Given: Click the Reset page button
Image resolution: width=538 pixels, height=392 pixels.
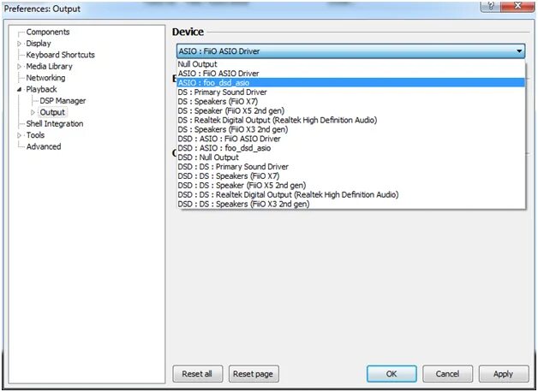Looking at the screenshot, I should [x=254, y=373].
